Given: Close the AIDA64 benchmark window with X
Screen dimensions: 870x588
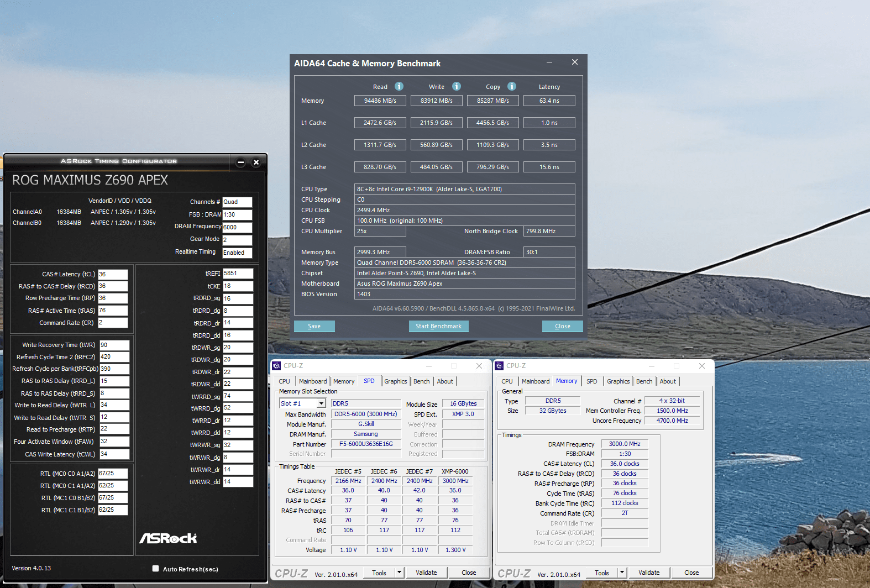Looking at the screenshot, I should [x=575, y=62].
